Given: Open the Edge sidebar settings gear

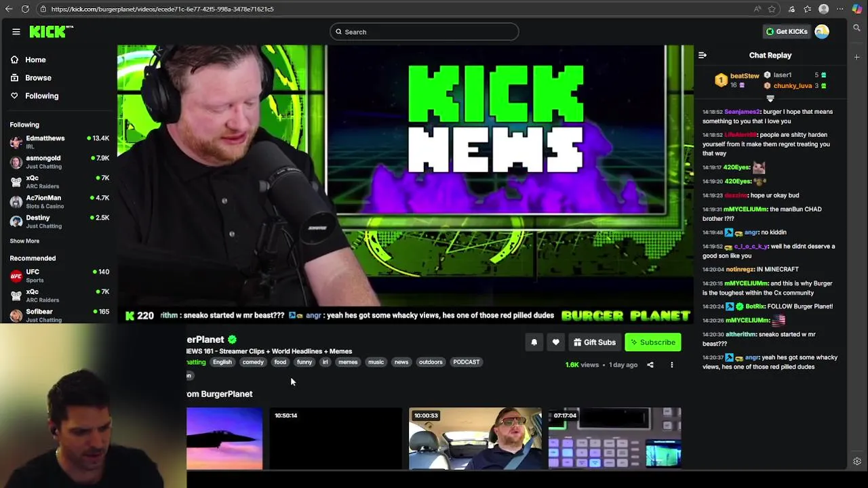Looking at the screenshot, I should point(857,462).
